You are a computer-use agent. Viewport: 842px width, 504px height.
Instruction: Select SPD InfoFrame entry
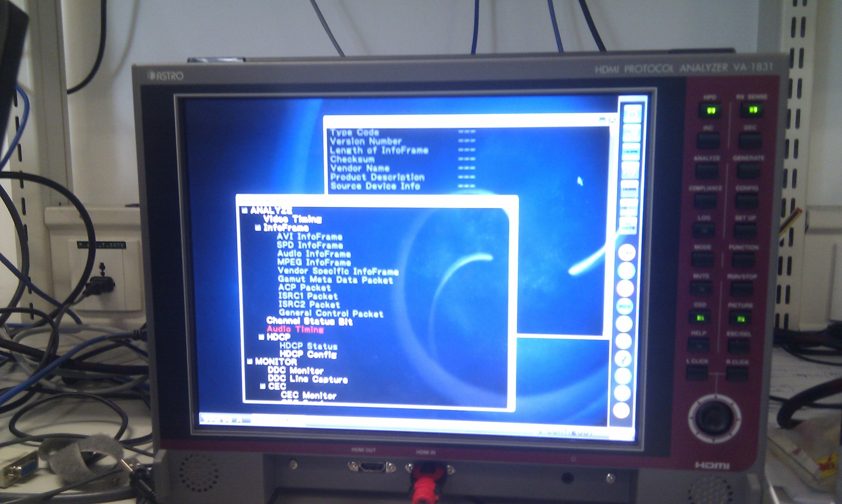[x=310, y=245]
